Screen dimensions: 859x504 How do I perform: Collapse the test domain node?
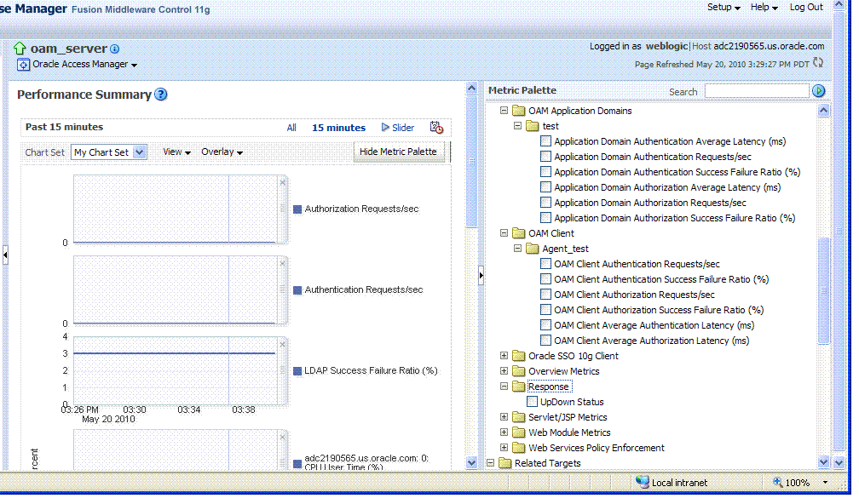pos(518,126)
